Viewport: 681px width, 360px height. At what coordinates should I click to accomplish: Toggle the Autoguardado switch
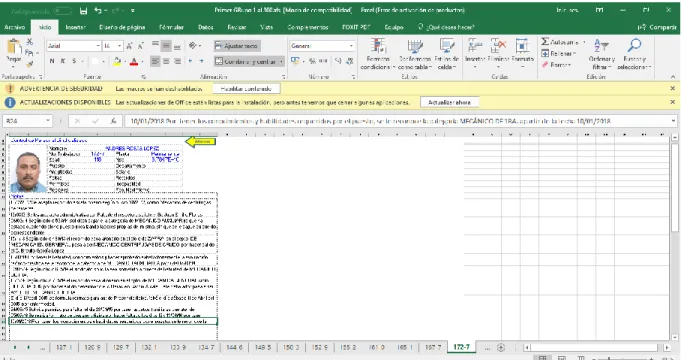pos(63,10)
